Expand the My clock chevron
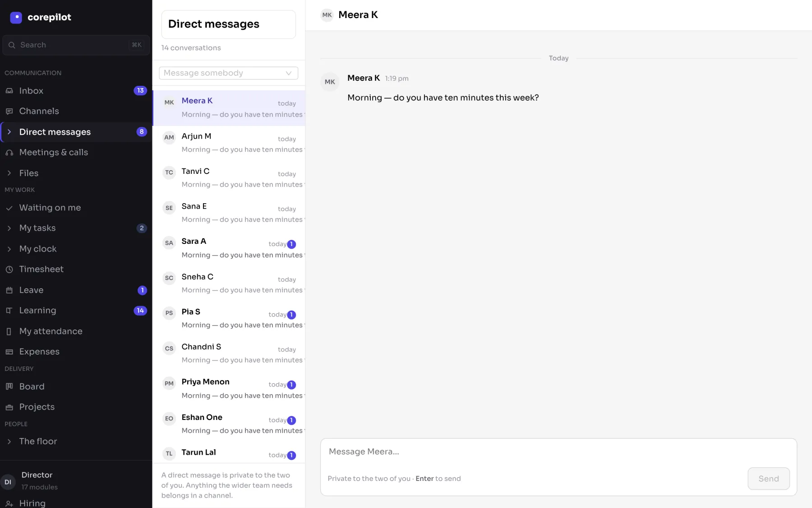The width and height of the screenshot is (812, 508). (x=9, y=249)
